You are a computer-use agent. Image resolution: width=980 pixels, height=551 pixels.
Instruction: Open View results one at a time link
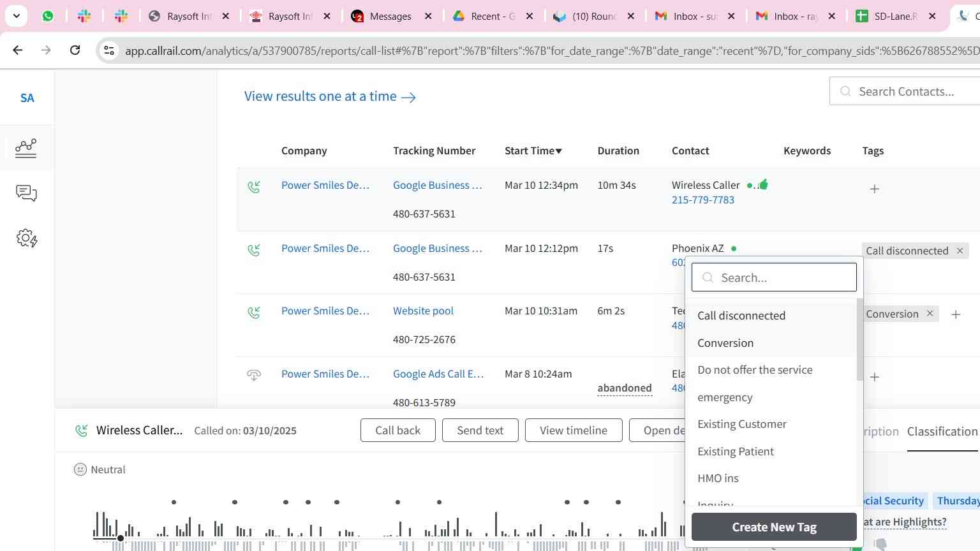(x=330, y=96)
